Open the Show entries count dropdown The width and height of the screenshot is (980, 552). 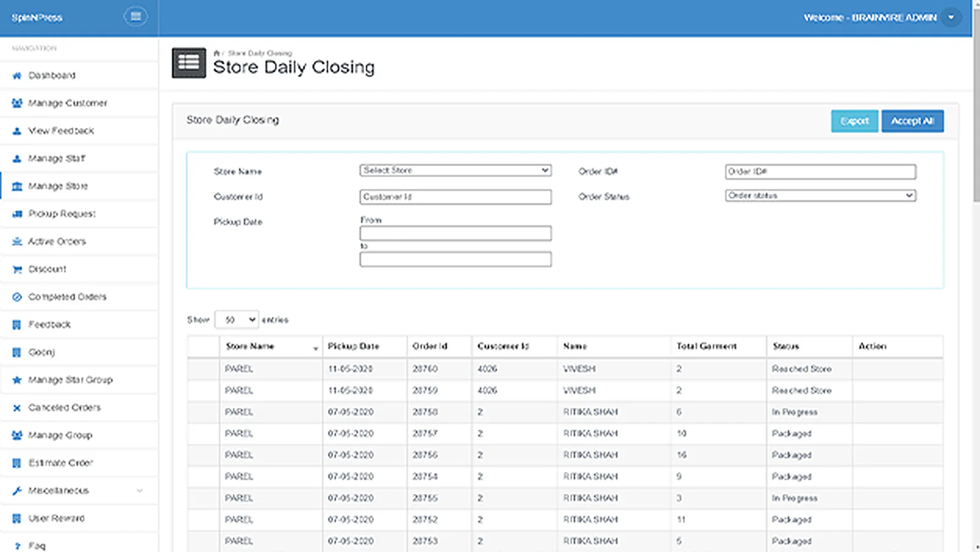pos(236,320)
